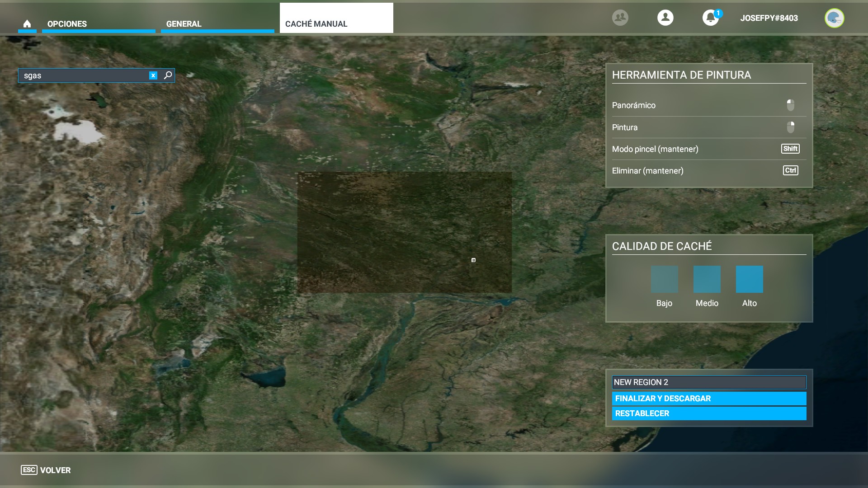This screenshot has height=488, width=868.
Task: Select Medio cache quality swatch
Action: click(x=707, y=279)
